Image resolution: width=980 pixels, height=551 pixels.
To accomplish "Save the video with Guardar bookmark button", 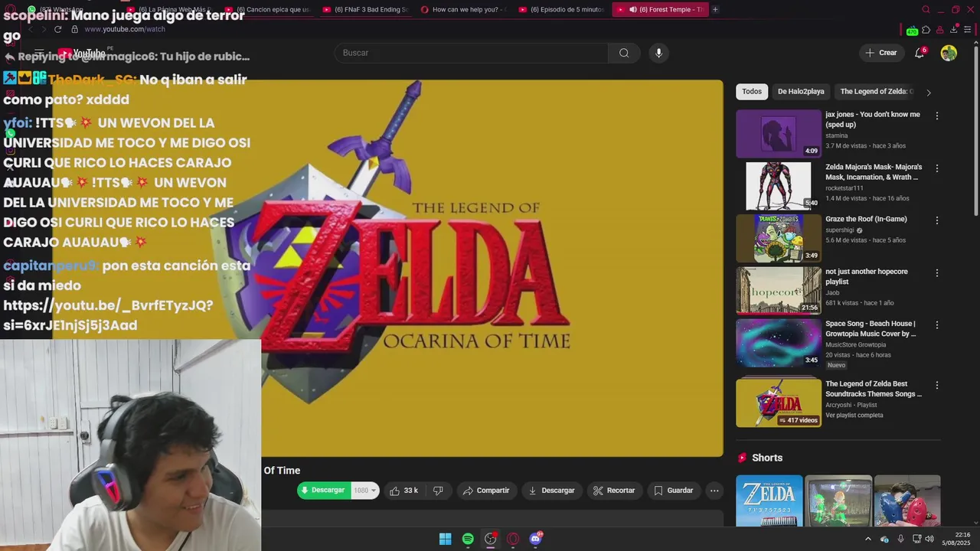I will (x=673, y=491).
